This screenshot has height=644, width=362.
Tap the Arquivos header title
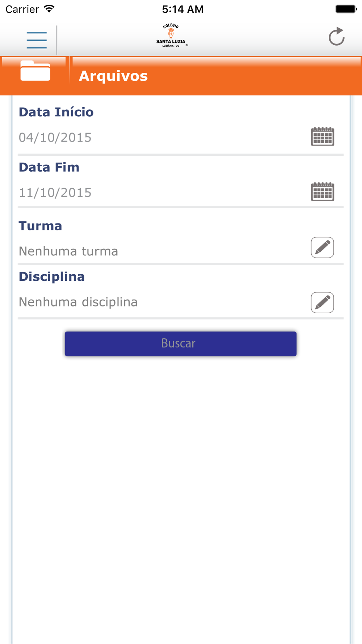113,76
